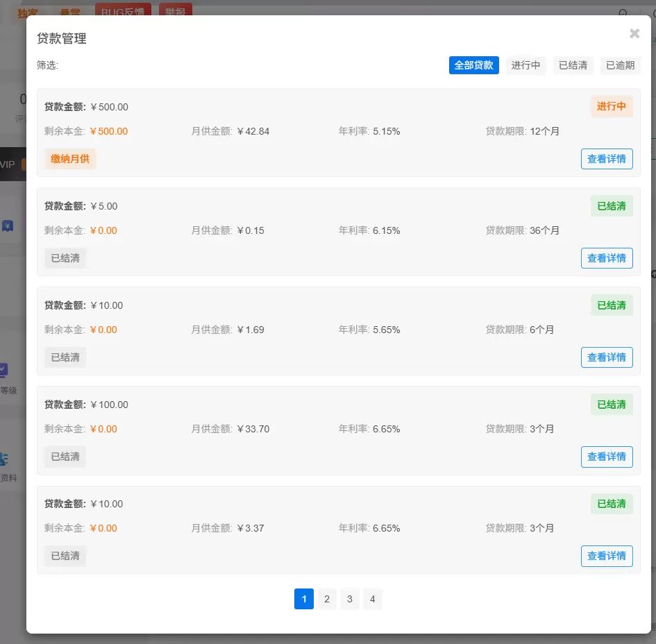
Task: Select the 全部贷款 filter tab
Action: [x=473, y=65]
